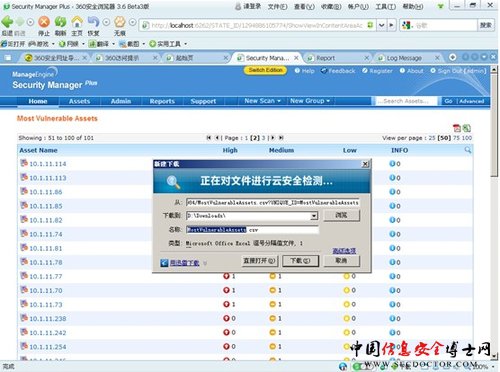Click the 名称 file name field in dialog

pyautogui.click(x=252, y=230)
